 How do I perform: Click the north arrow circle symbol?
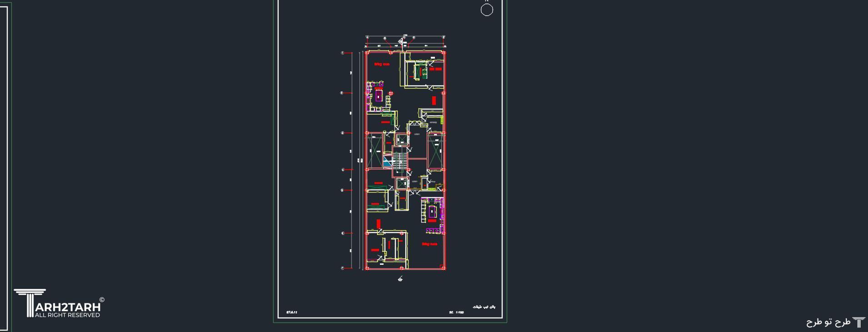[x=487, y=10]
